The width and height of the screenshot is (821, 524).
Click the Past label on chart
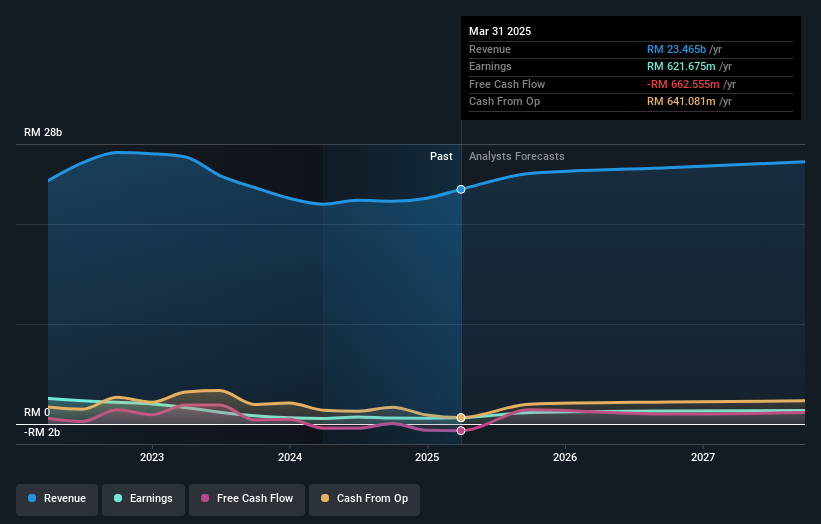coord(441,157)
